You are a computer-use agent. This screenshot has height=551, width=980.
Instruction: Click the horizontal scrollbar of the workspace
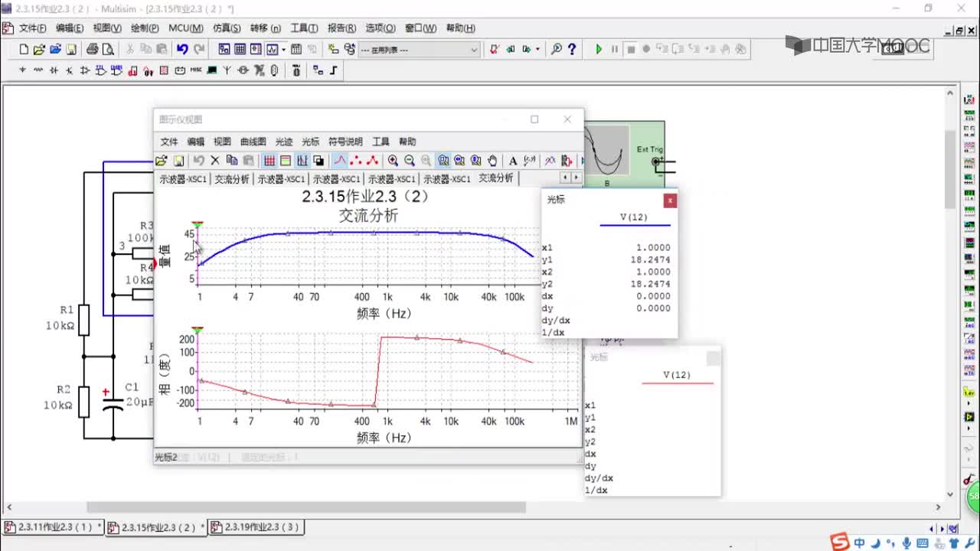(306, 507)
